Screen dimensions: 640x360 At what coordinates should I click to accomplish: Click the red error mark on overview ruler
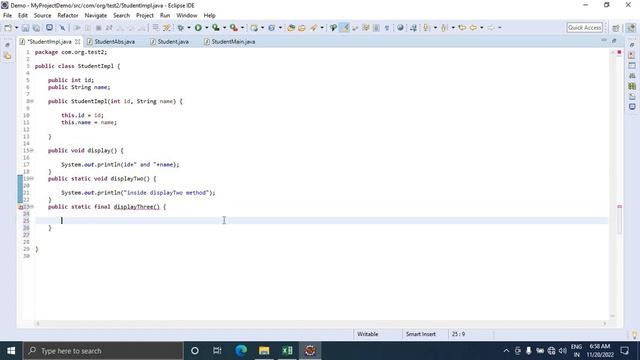click(x=619, y=207)
